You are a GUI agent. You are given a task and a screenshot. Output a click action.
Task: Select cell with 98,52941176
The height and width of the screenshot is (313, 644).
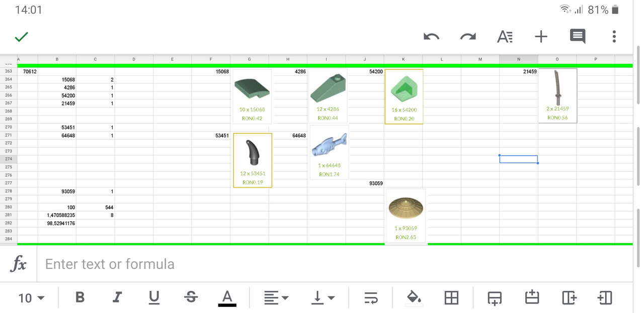tap(57, 223)
